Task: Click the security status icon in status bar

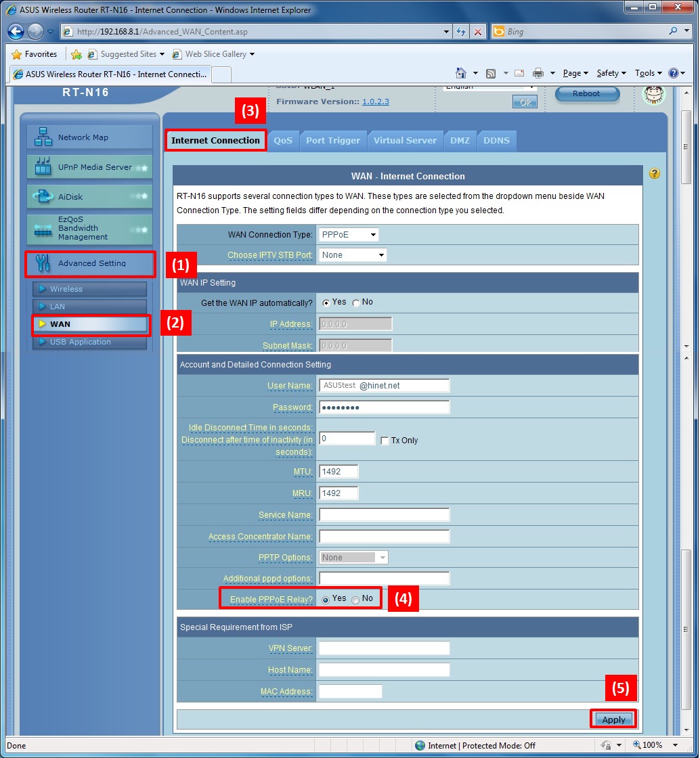Action: [605, 745]
